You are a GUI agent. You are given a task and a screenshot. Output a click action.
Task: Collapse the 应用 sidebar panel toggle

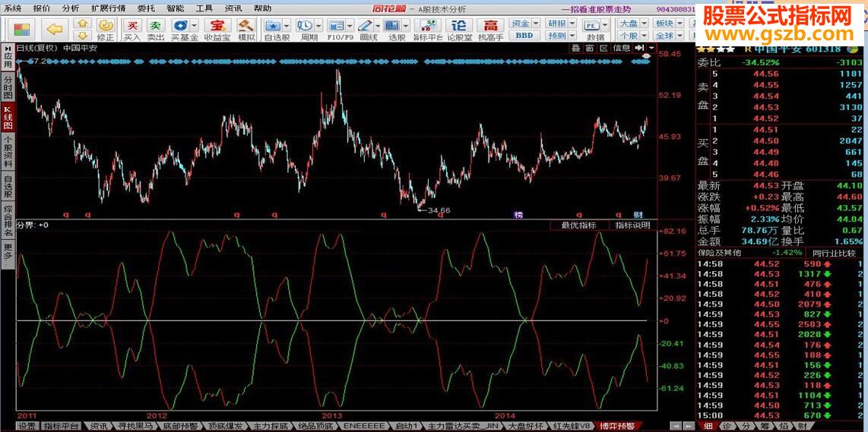click(8, 58)
